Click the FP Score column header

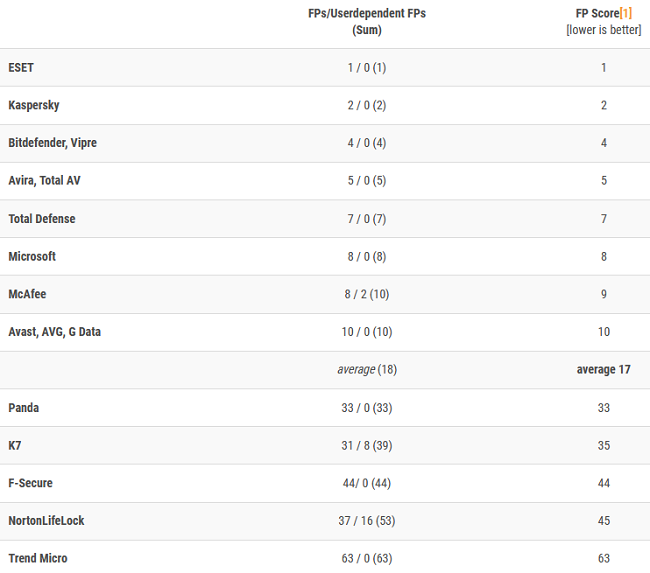coord(594,13)
